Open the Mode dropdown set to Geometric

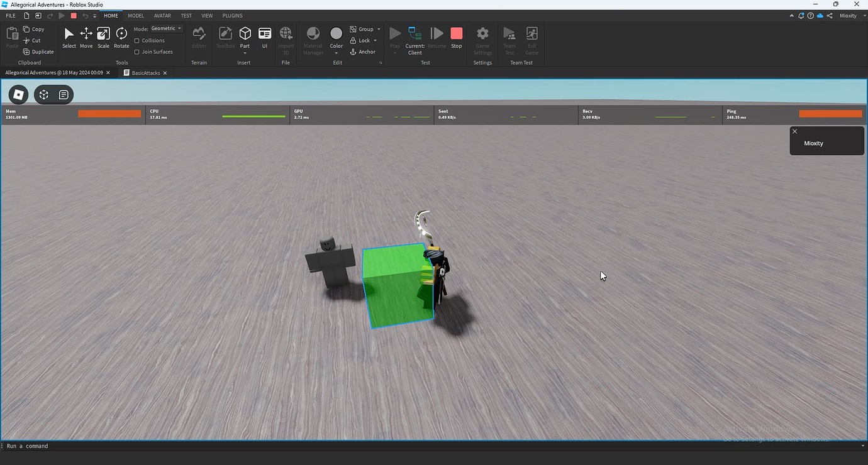pos(165,28)
